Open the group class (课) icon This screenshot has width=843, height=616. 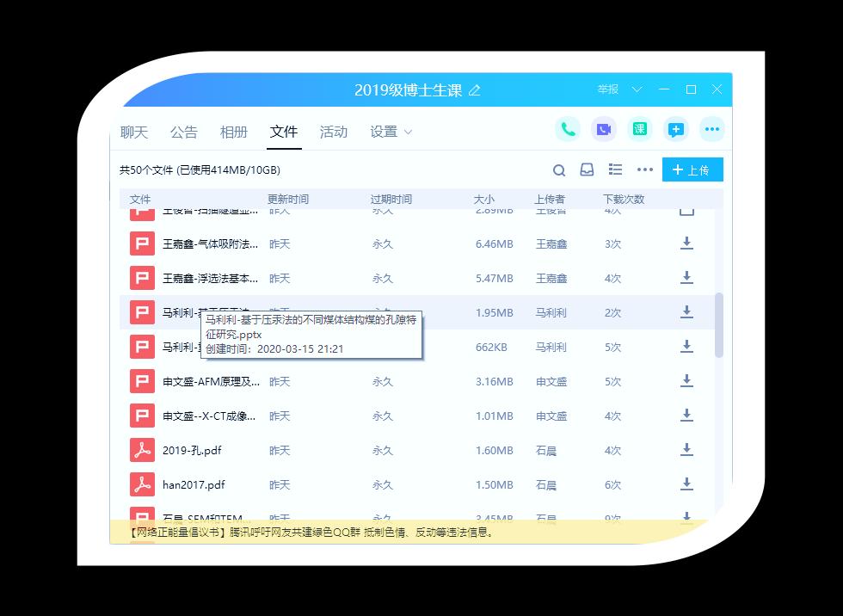coord(639,129)
